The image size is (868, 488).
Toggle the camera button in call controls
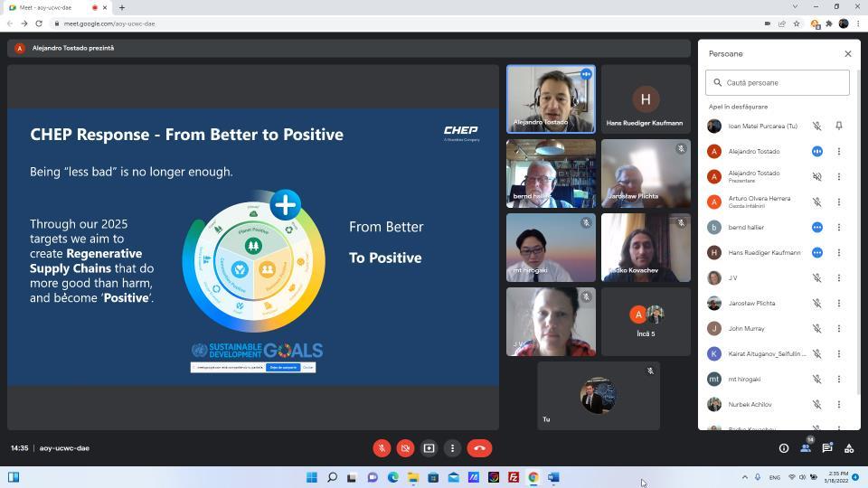[x=405, y=448]
